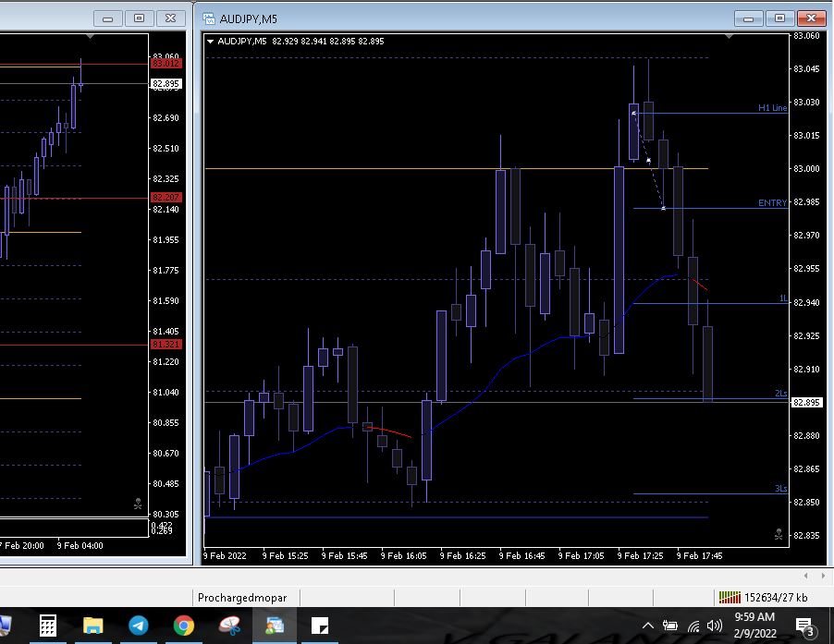834x644 pixels.
Task: Launch Telegram from the taskbar
Action: point(138,626)
